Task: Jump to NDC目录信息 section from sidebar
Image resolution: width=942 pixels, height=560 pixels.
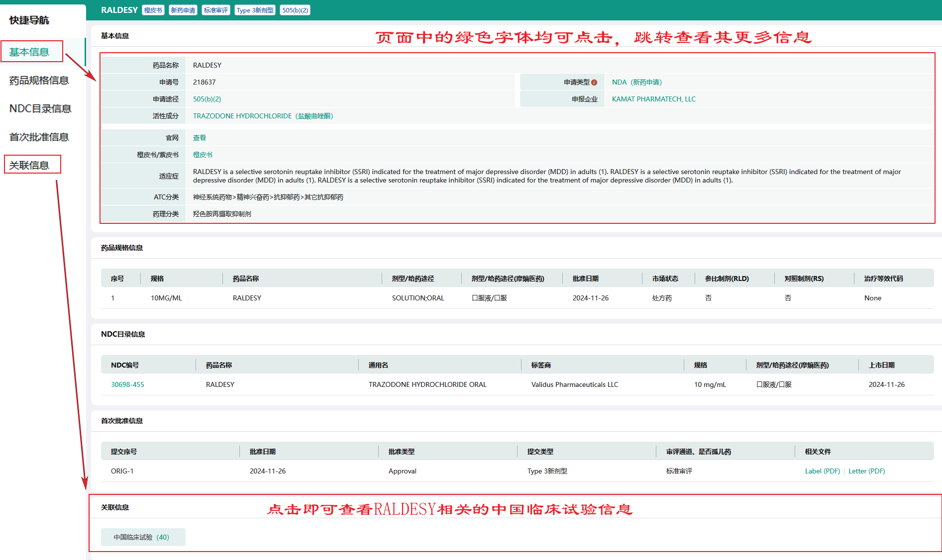Action: (40, 109)
